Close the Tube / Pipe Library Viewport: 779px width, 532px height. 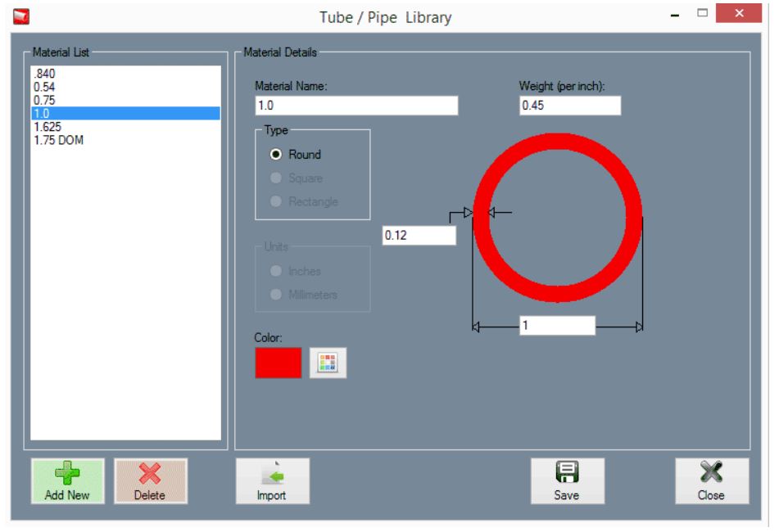click(x=712, y=481)
